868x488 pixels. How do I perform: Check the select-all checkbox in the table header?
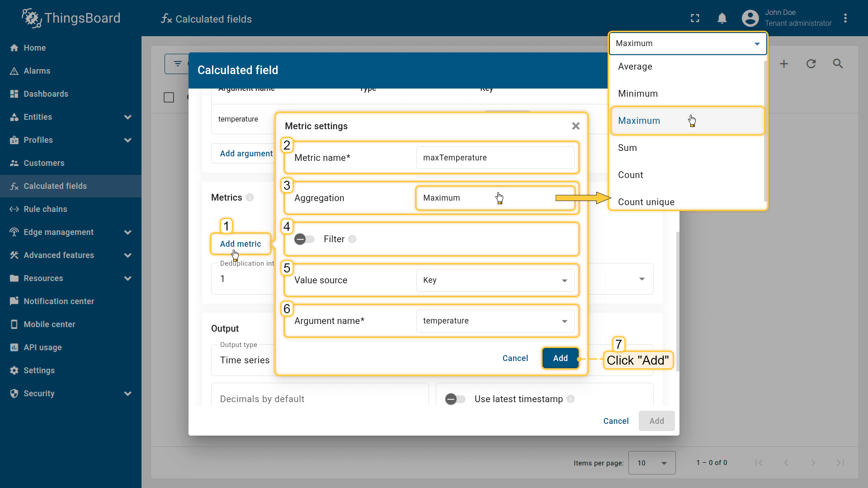tap(169, 98)
